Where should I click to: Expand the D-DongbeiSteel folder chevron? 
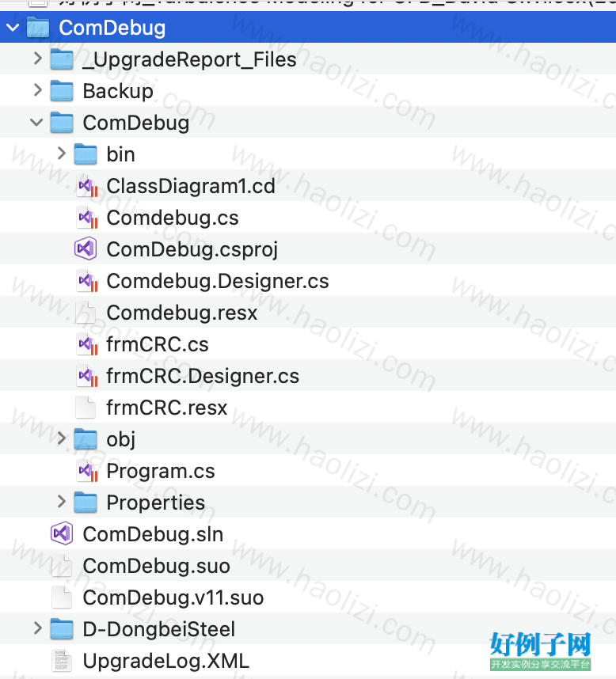[x=38, y=628]
